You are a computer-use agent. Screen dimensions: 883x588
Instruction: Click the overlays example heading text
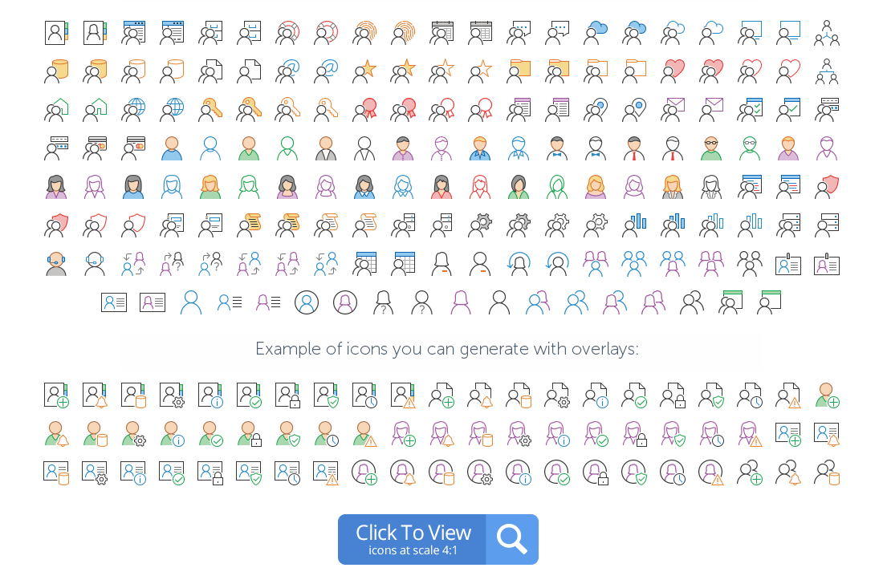click(x=447, y=349)
